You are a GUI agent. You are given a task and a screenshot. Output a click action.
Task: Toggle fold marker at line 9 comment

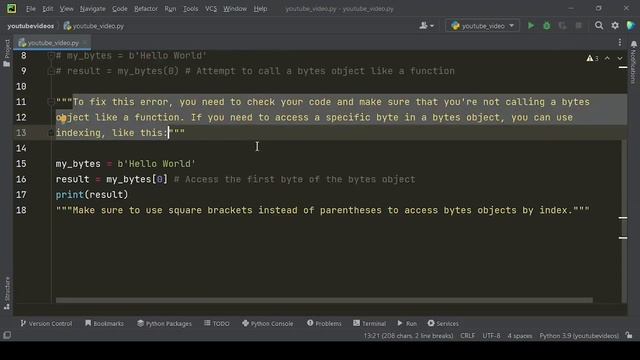(x=51, y=71)
